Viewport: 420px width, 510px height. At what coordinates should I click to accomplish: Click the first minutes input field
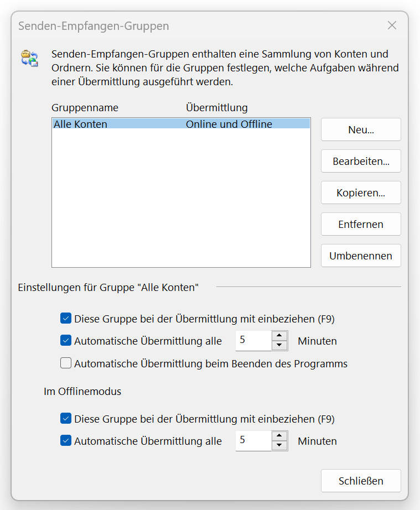coord(253,341)
